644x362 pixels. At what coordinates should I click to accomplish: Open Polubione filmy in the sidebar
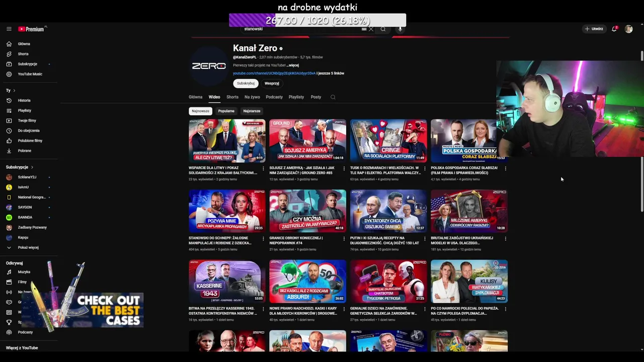[30, 141]
